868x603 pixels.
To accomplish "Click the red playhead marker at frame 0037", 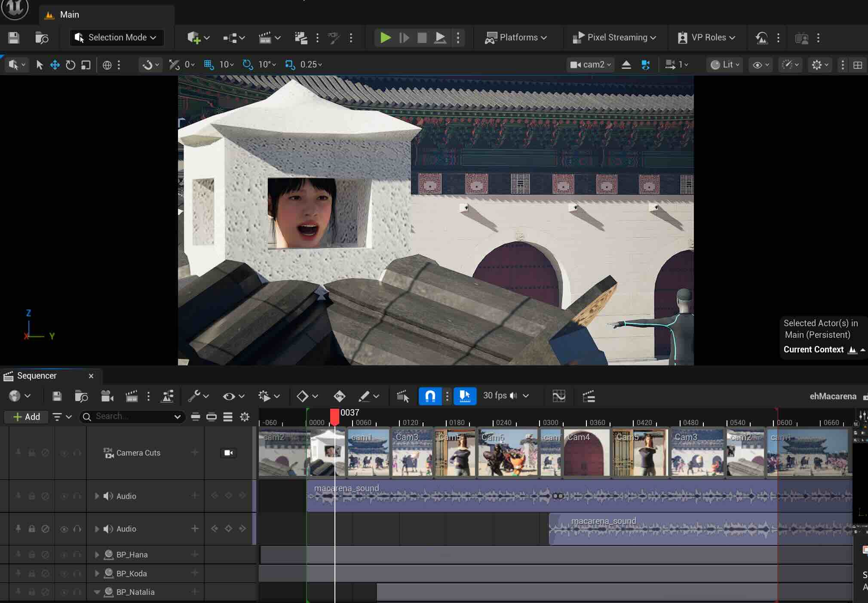I will pos(334,416).
